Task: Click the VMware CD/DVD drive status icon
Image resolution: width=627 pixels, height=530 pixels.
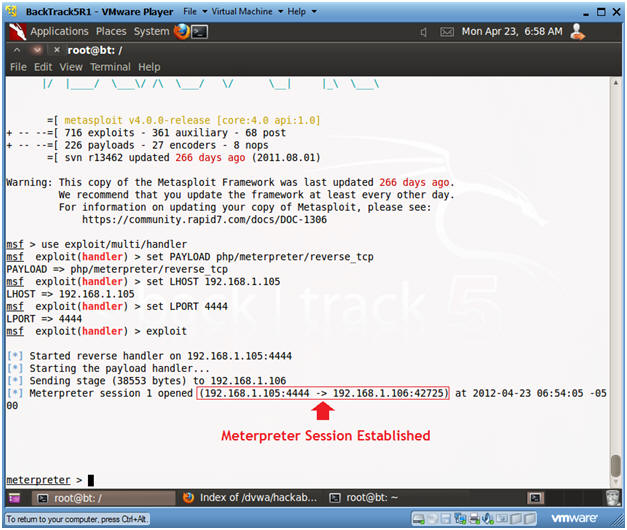Action: (x=433, y=519)
